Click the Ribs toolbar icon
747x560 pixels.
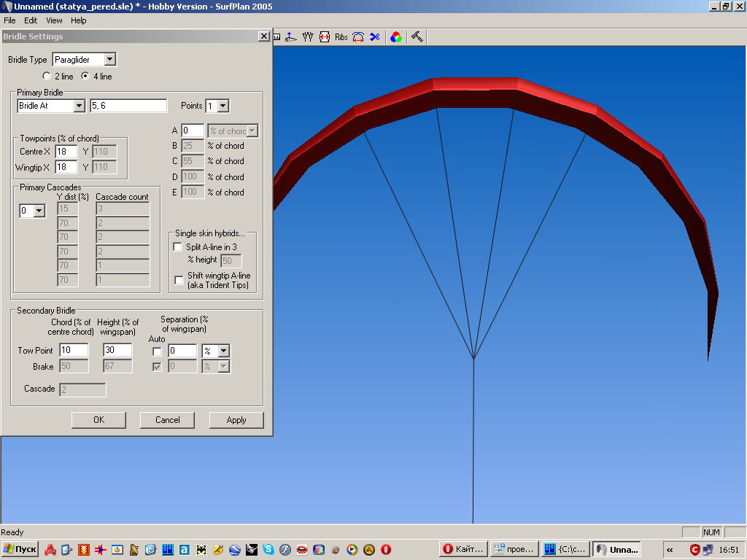341,37
